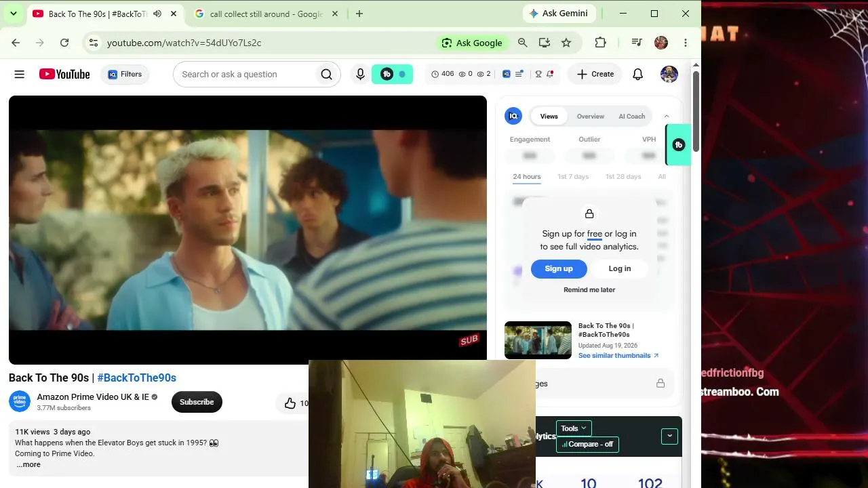Image resolution: width=868 pixels, height=488 pixels.
Task: Click the Chrome address bar URL
Action: point(184,43)
